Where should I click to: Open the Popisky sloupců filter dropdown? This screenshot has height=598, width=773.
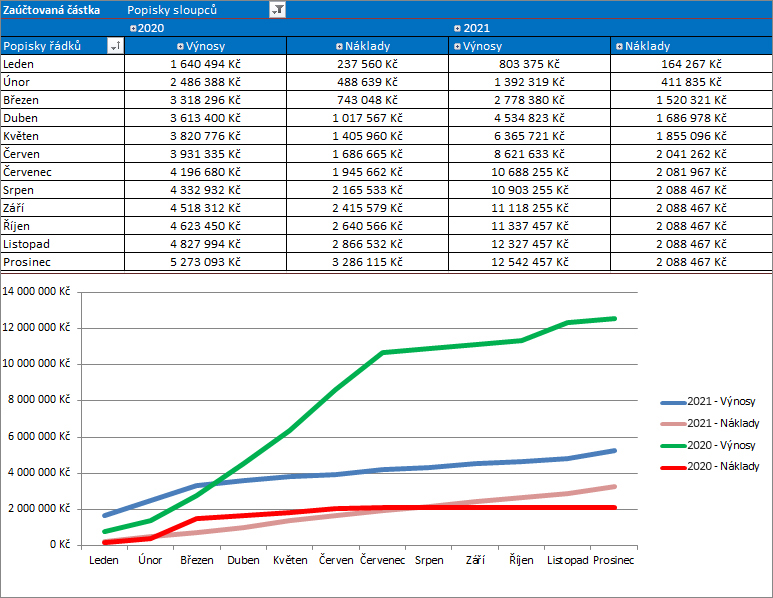pyautogui.click(x=278, y=9)
